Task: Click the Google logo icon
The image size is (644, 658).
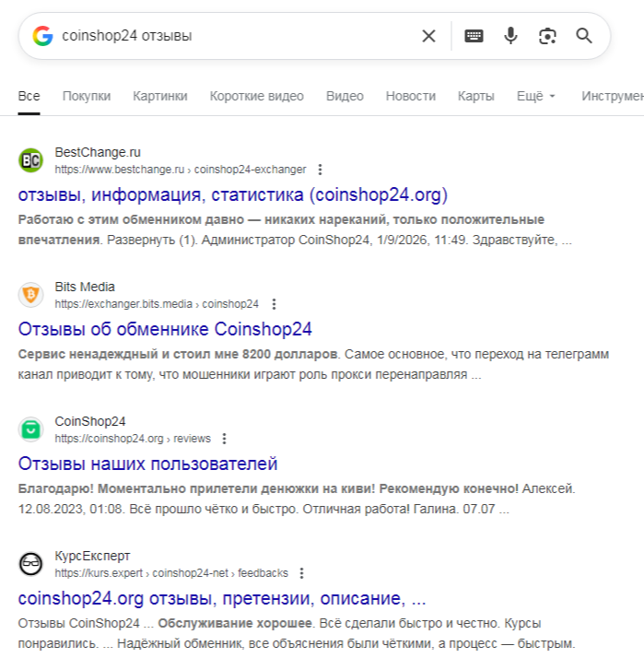Action: (x=42, y=36)
